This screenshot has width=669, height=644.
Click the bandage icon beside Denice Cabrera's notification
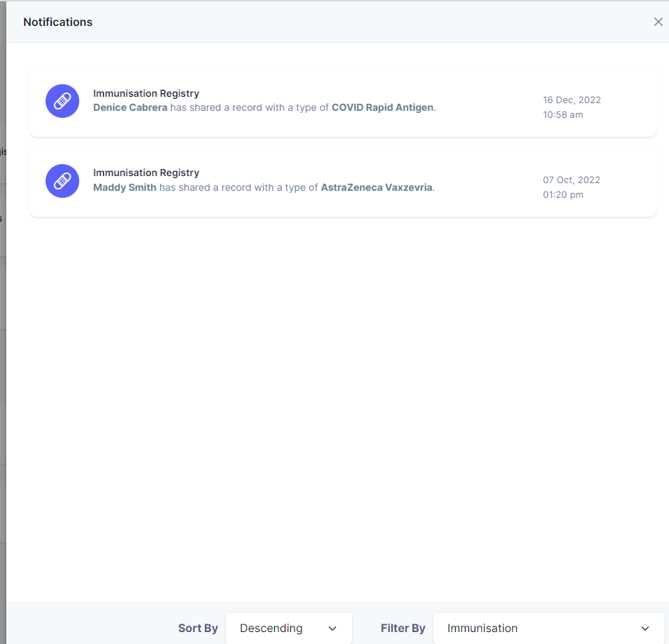[x=62, y=101]
